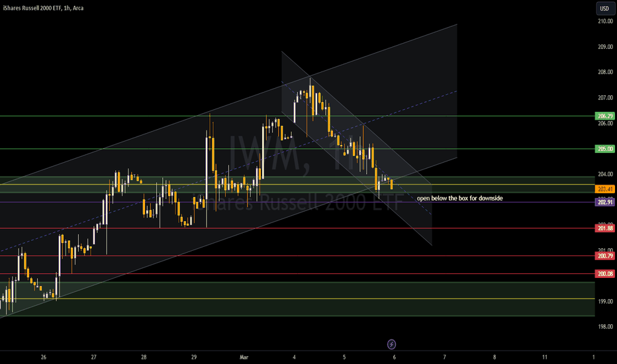Open the USD currency selector

coord(604,8)
